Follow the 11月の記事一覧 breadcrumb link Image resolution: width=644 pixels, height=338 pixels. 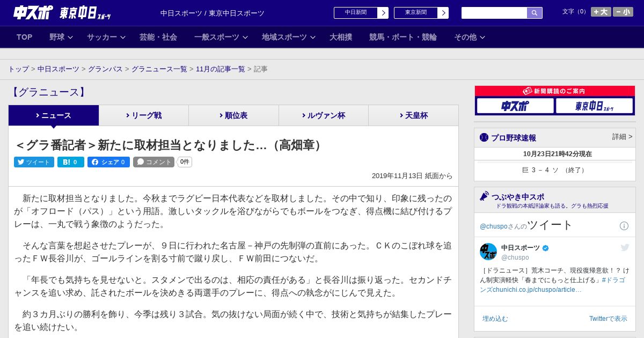point(221,69)
